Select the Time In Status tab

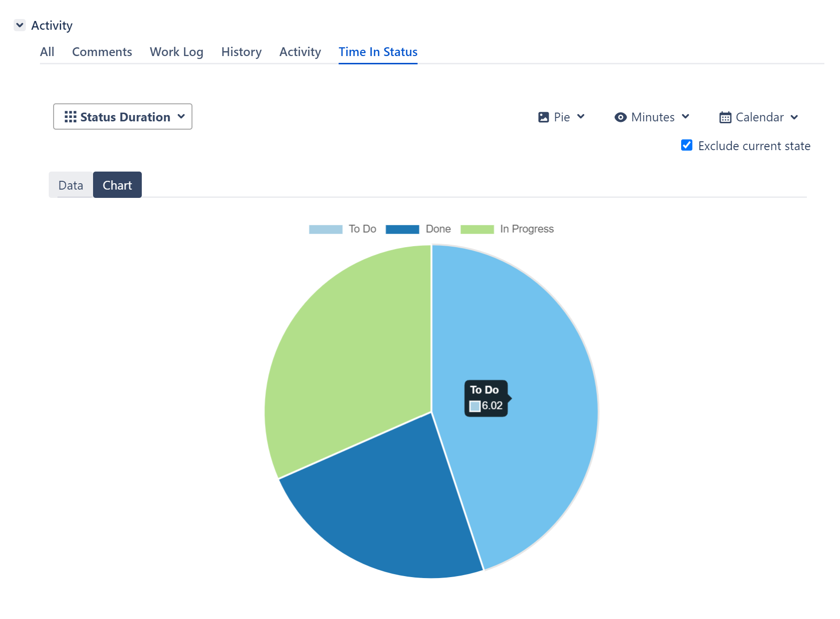[x=378, y=52]
